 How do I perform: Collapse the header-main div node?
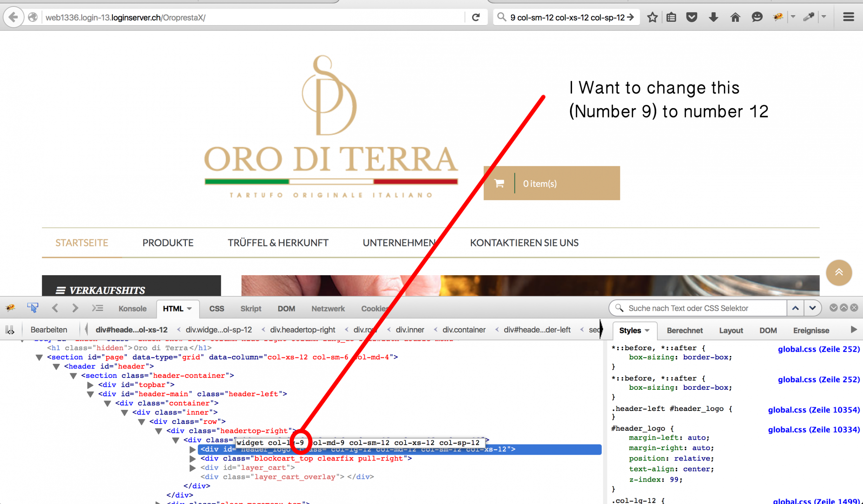click(90, 394)
